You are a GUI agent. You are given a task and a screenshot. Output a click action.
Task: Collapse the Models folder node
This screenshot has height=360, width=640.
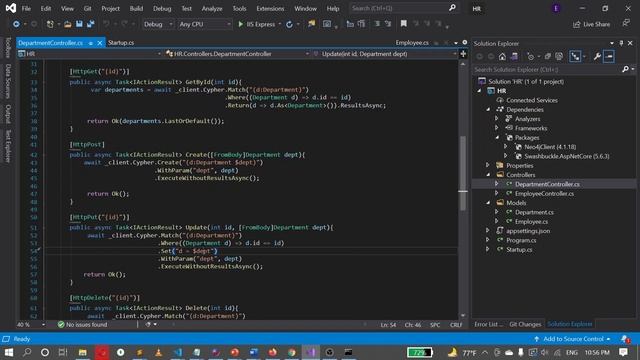pos(488,203)
